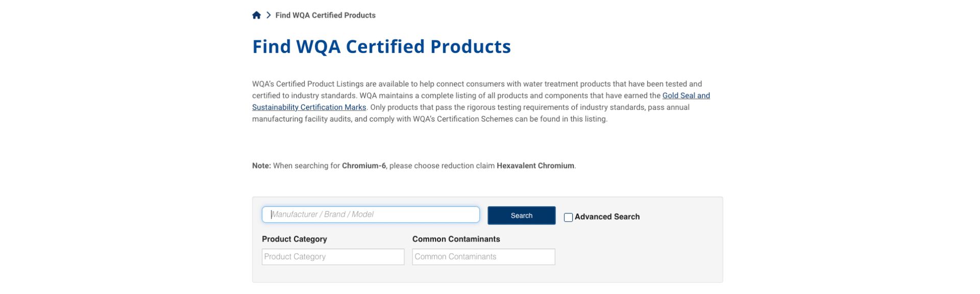Click 'Sustainability Certification Marks' link text
This screenshot has width=980, height=294.
coord(309,107)
